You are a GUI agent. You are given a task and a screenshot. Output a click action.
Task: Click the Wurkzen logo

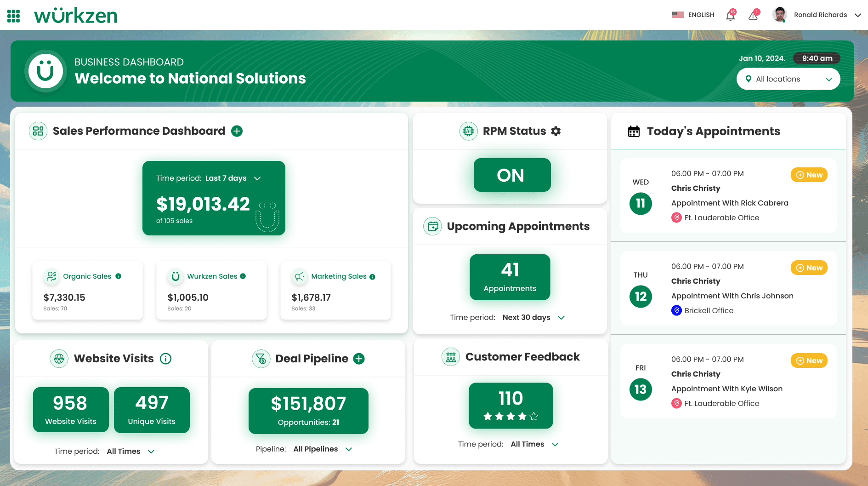[x=76, y=15]
